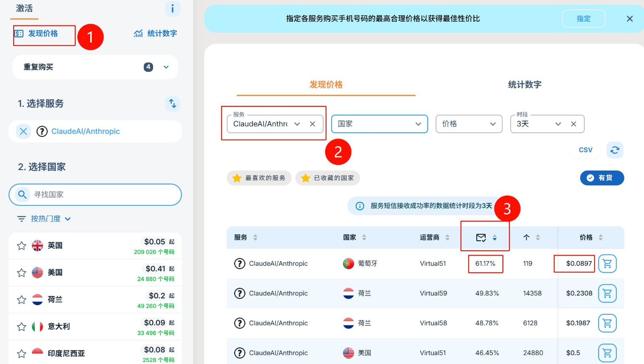Click the 发现价格 price icon in sidebar

coord(19,34)
